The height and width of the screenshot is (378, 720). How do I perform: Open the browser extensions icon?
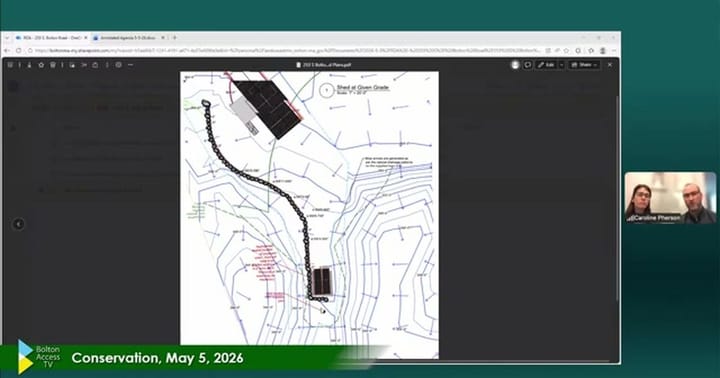[x=579, y=51]
